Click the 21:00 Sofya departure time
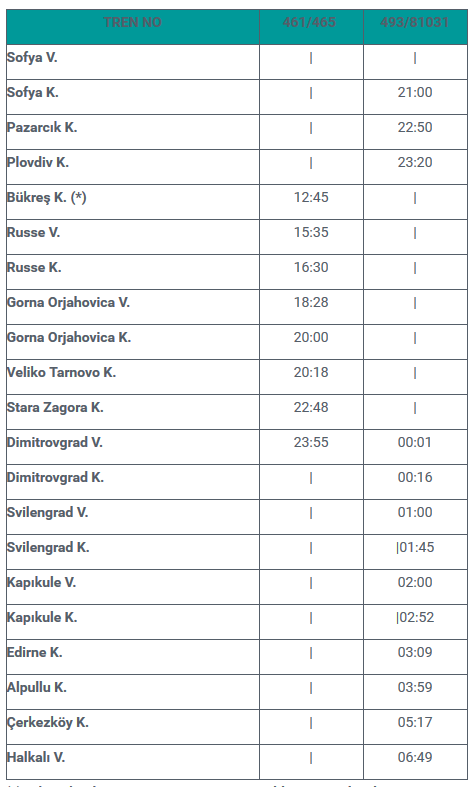 pos(415,92)
